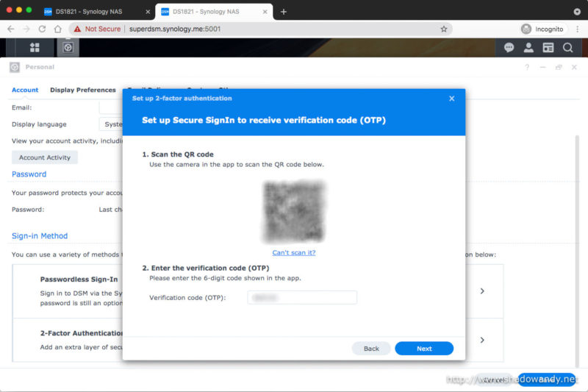Viewport: 588px width, 392px height.
Task: Close the 2-factor authentication dialog
Action: coord(451,99)
